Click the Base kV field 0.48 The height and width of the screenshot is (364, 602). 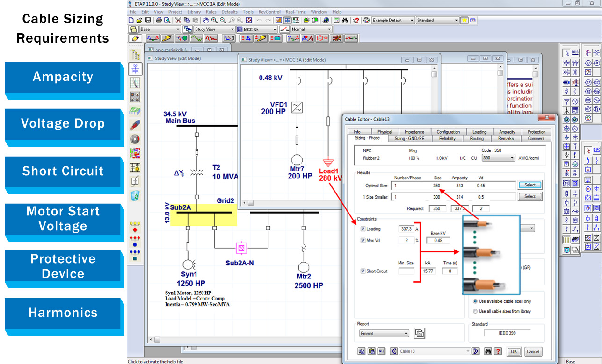[438, 240]
